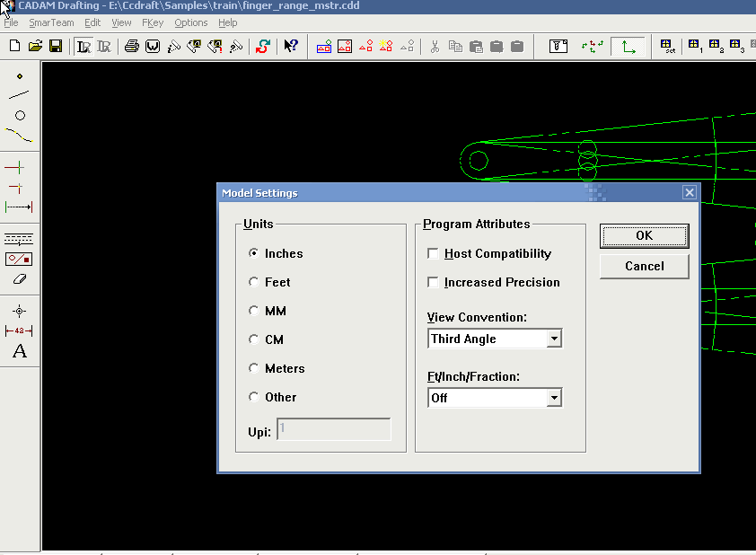Select window 2 icon
The image size is (756, 555).
pyautogui.click(x=716, y=47)
